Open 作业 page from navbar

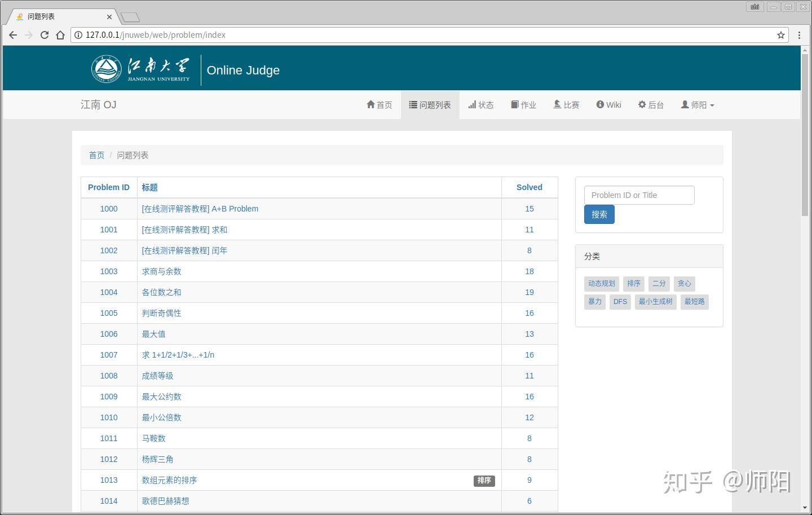(x=524, y=105)
